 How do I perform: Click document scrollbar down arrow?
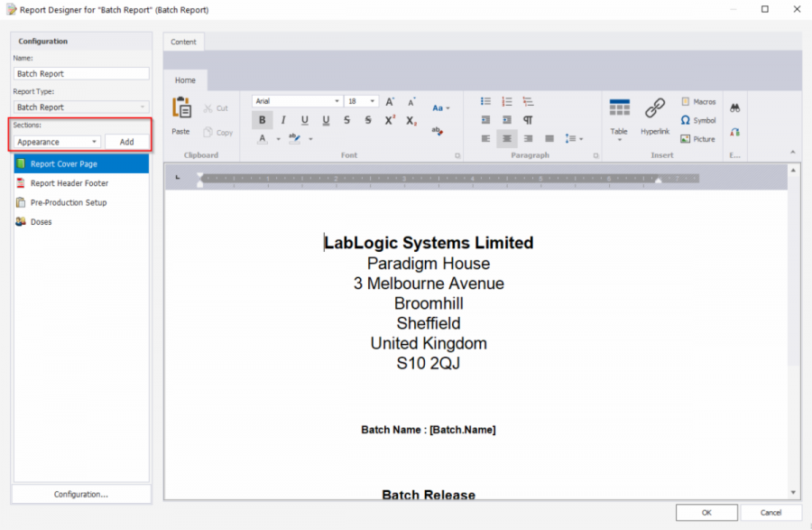pyautogui.click(x=793, y=493)
